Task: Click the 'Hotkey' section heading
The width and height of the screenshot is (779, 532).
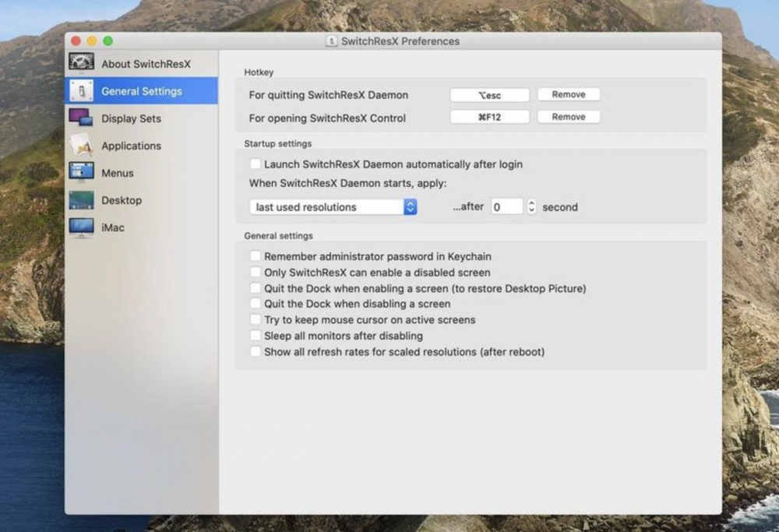Action: pyautogui.click(x=259, y=72)
